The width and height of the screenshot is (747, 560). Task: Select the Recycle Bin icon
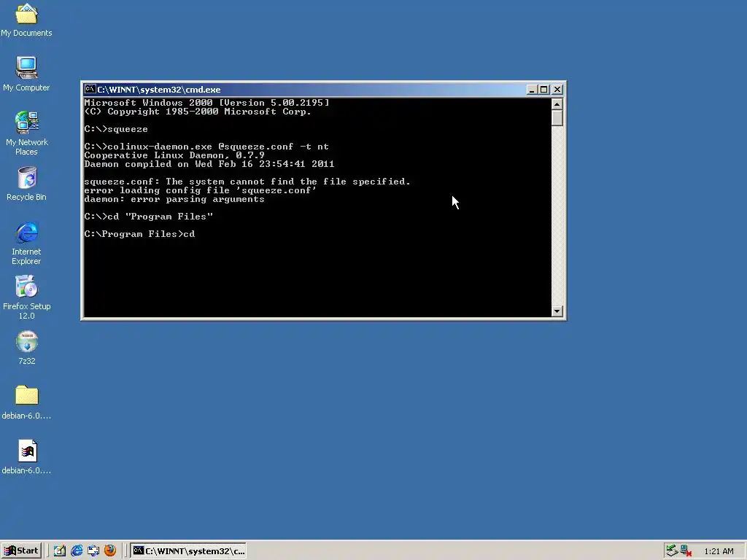[26, 183]
